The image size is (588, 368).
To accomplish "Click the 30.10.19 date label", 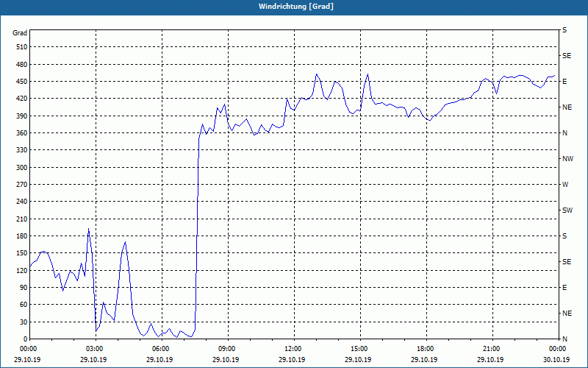I will pos(556,360).
